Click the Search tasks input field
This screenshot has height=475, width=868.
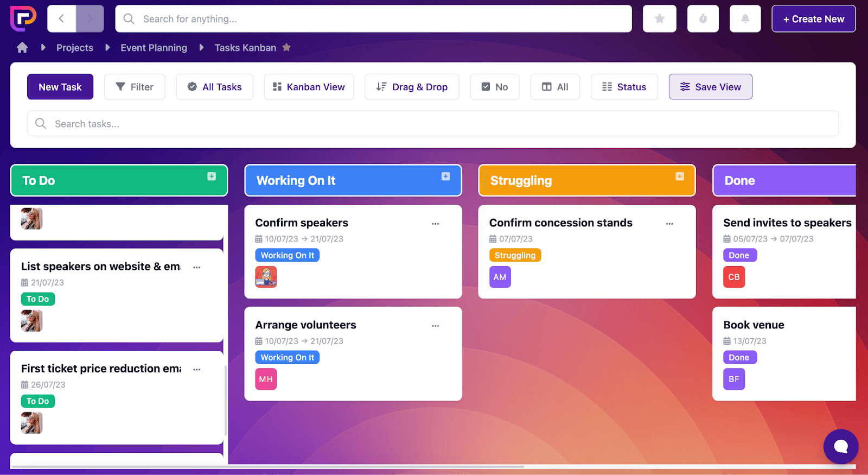[x=432, y=124]
